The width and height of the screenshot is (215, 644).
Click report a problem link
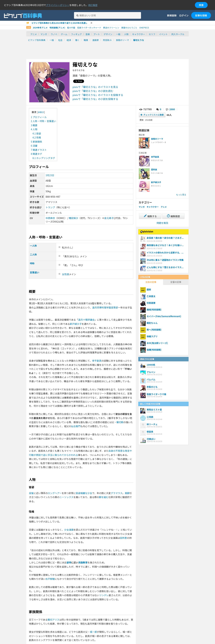pos(162,223)
